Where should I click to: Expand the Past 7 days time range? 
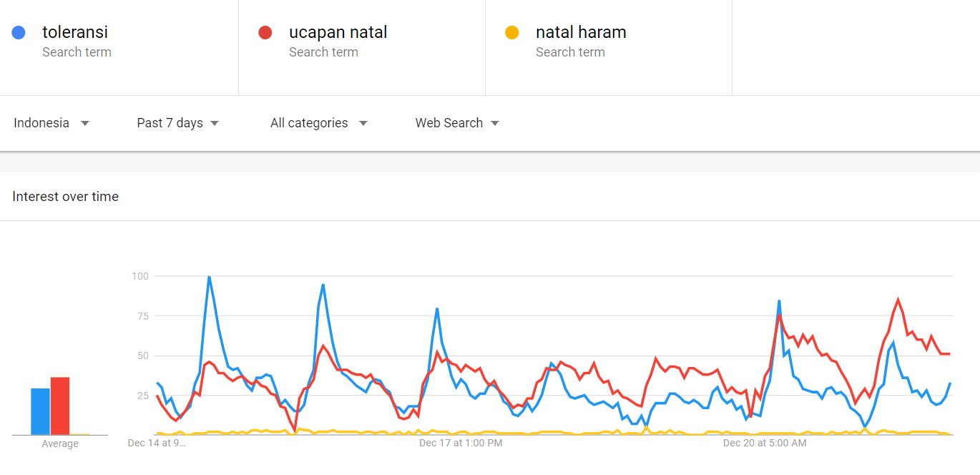click(177, 123)
